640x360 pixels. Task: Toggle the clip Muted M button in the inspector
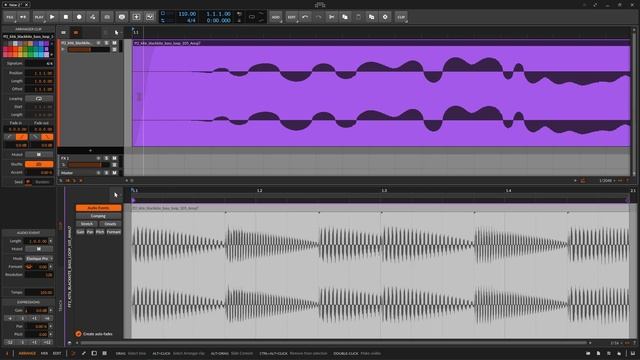pos(39,155)
